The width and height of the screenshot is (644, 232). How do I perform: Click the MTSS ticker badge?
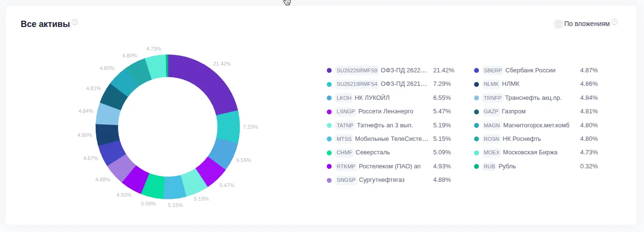pos(344,139)
